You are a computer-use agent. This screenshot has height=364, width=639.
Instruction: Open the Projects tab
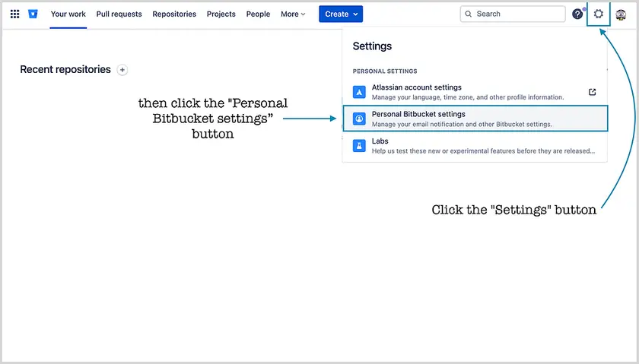(x=221, y=14)
